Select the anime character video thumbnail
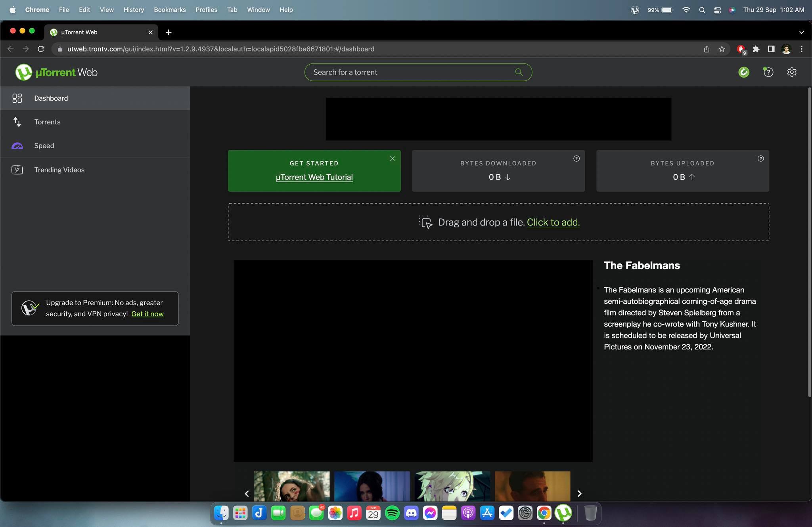The width and height of the screenshot is (812, 527). pos(452,486)
